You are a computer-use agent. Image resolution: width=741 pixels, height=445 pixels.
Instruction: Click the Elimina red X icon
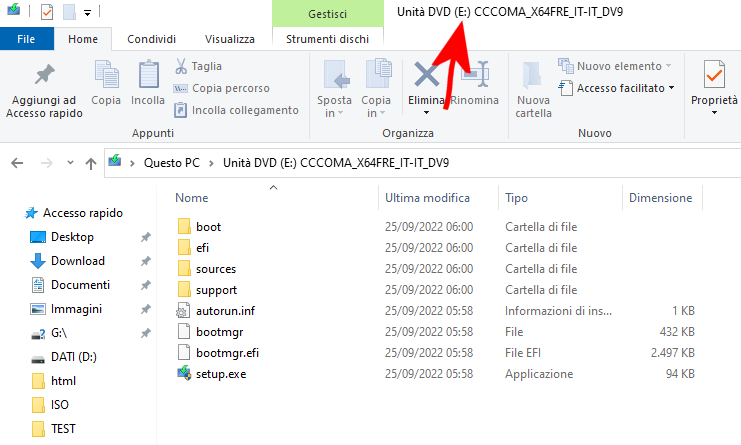pyautogui.click(x=426, y=75)
